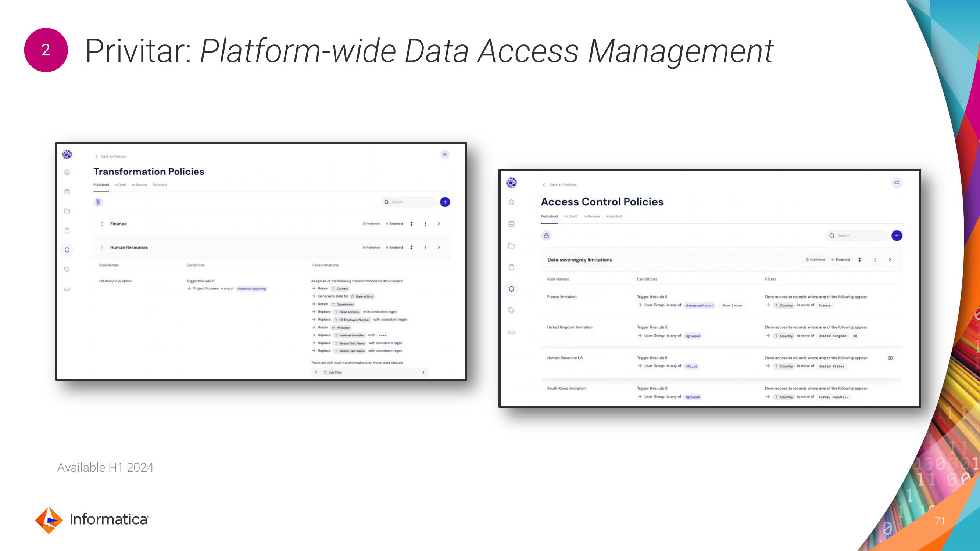This screenshot has height=551, width=980.
Task: Expand Finance policy with right chevron
Action: [x=439, y=224]
